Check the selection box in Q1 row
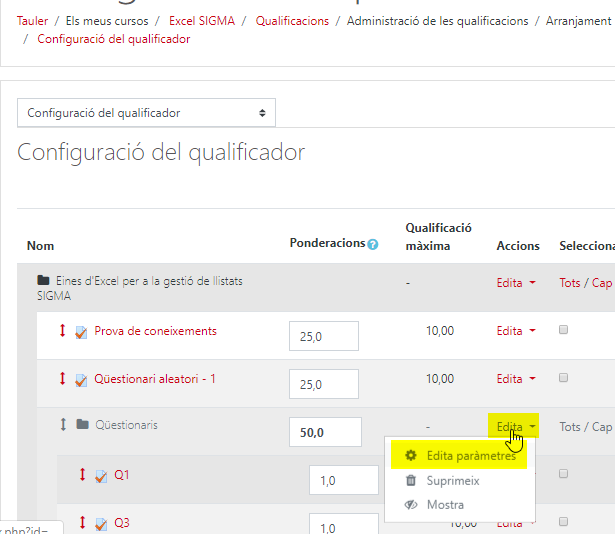615x534 pixels. pos(564,474)
